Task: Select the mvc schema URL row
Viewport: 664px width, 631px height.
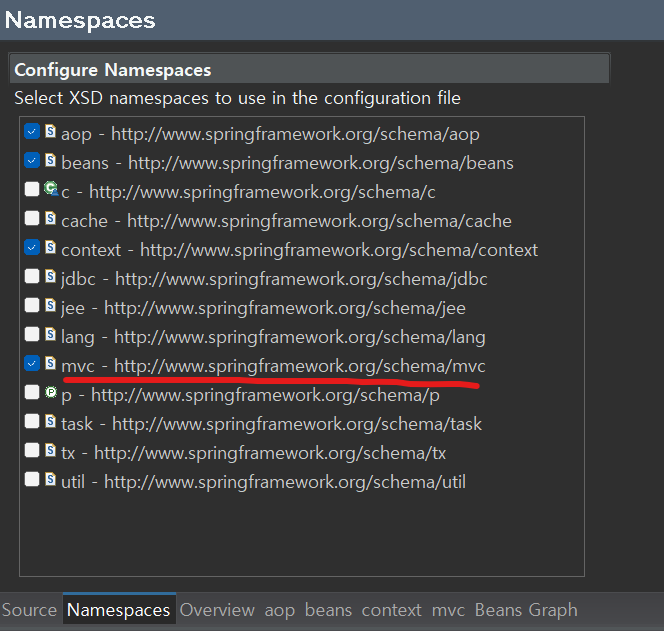Action: tap(273, 366)
